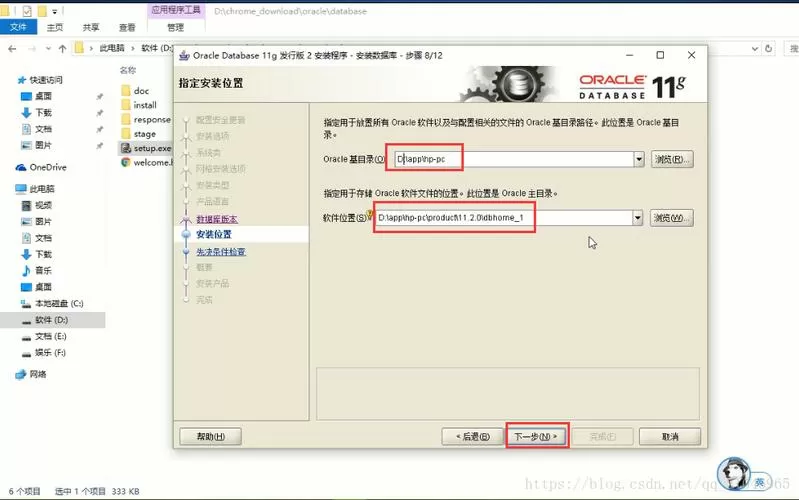This screenshot has width=799, height=500.
Task: Click the input method 英 indicator
Action: click(x=759, y=482)
